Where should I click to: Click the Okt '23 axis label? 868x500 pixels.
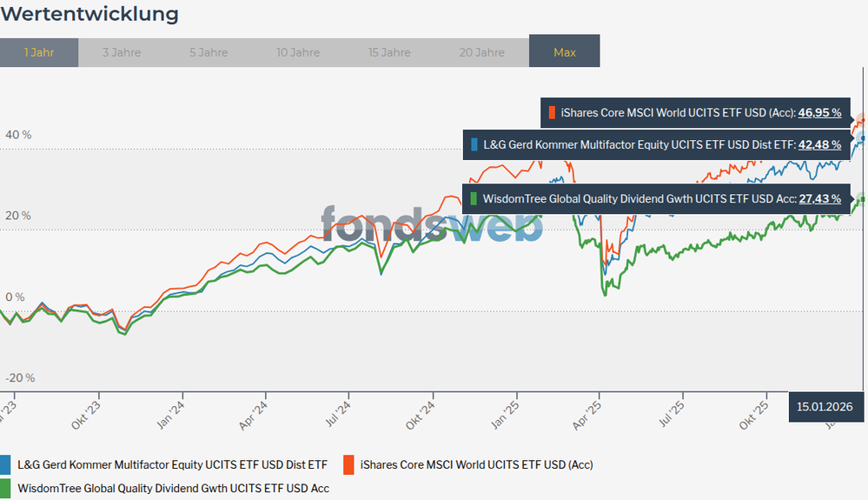point(86,415)
